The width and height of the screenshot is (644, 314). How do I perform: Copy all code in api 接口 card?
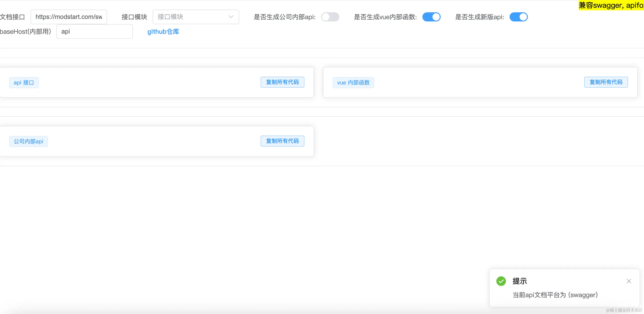click(x=282, y=82)
